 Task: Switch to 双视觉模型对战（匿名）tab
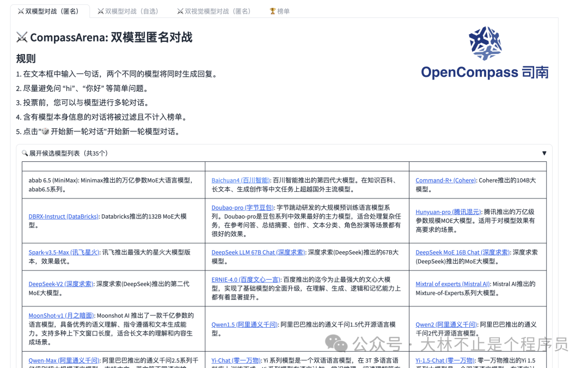pyautogui.click(x=215, y=11)
